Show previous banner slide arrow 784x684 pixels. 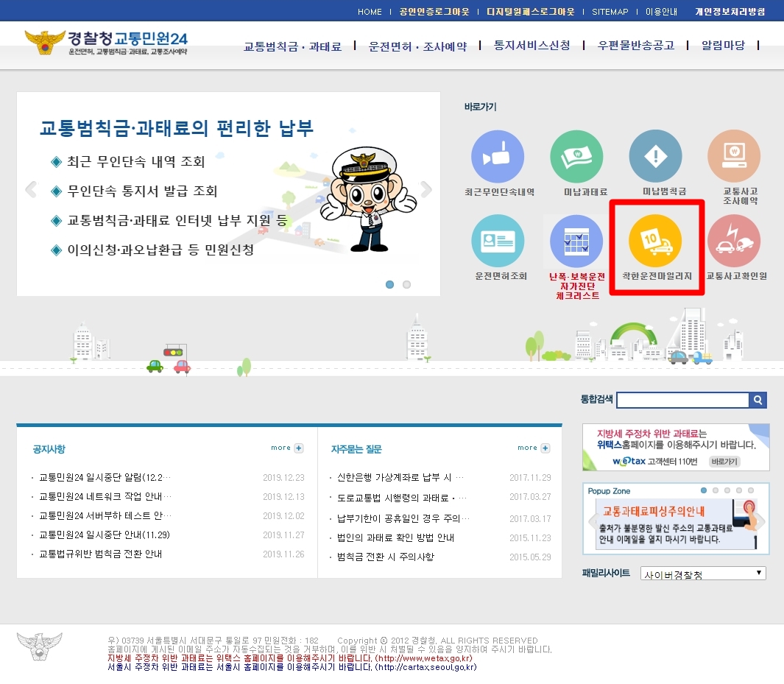click(x=31, y=189)
